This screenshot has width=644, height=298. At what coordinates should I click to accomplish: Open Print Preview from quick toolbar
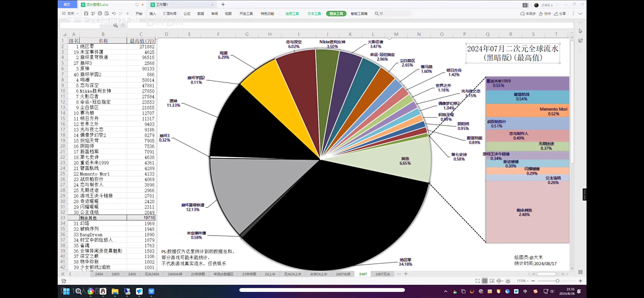(x=107, y=13)
